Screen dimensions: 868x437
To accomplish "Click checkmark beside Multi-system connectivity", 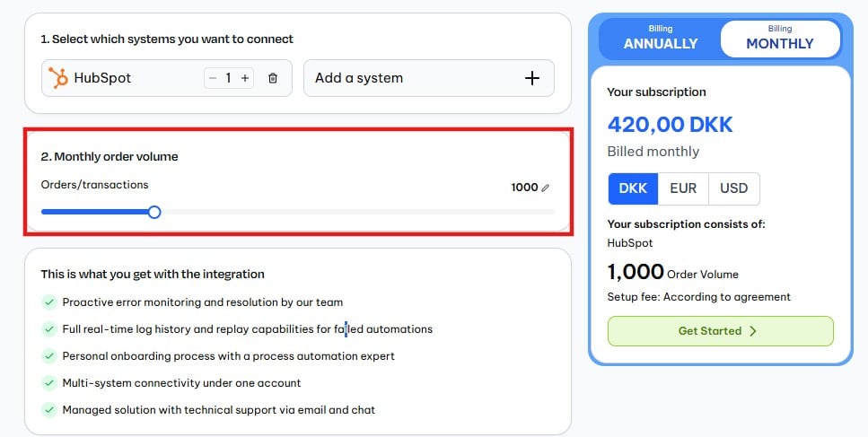I will [x=49, y=383].
